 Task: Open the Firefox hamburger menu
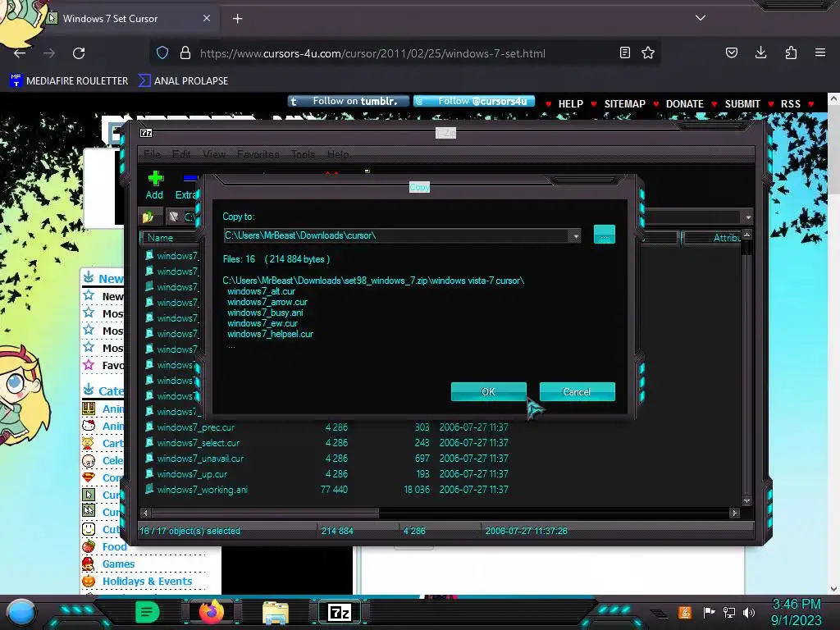pyautogui.click(x=820, y=52)
